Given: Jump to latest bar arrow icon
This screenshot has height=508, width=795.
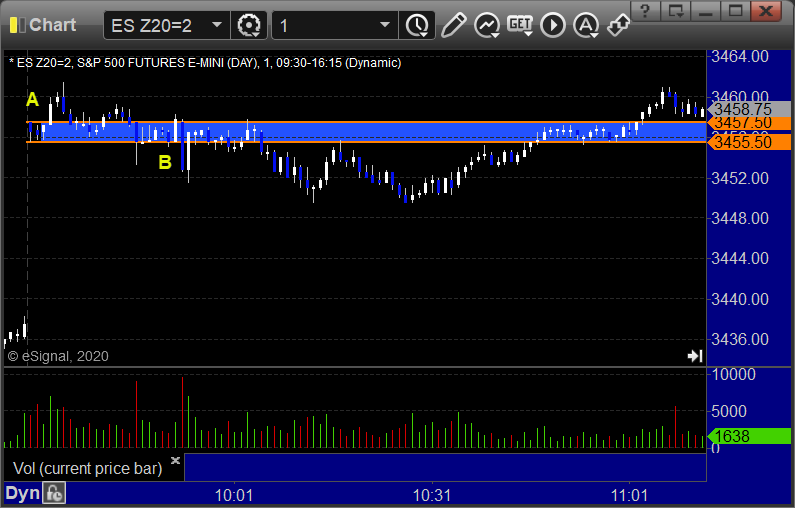Looking at the screenshot, I should [695, 356].
